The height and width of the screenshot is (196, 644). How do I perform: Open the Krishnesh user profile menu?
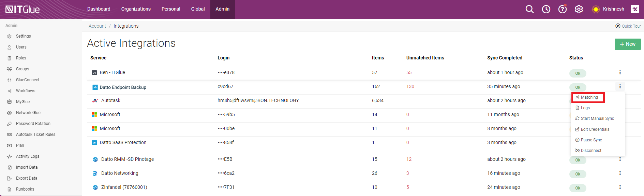pyautogui.click(x=613, y=9)
